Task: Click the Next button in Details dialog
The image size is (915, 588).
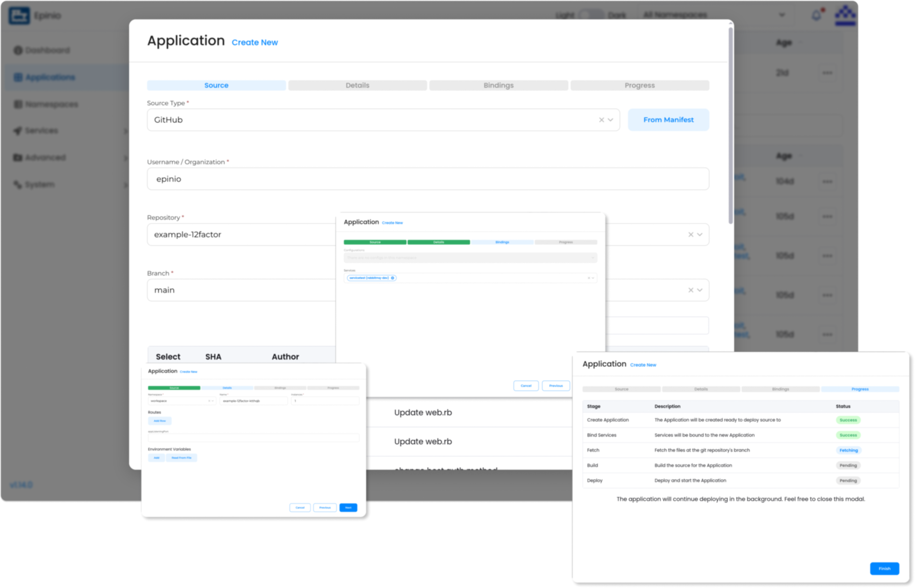Action: pos(348,508)
